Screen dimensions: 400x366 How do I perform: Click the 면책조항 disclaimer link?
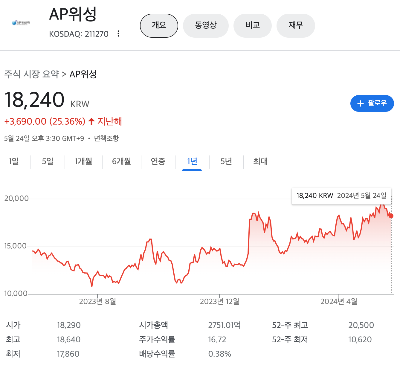(106, 138)
